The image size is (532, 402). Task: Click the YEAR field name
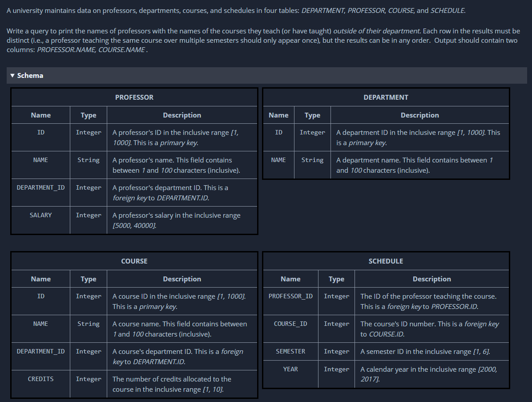291,369
